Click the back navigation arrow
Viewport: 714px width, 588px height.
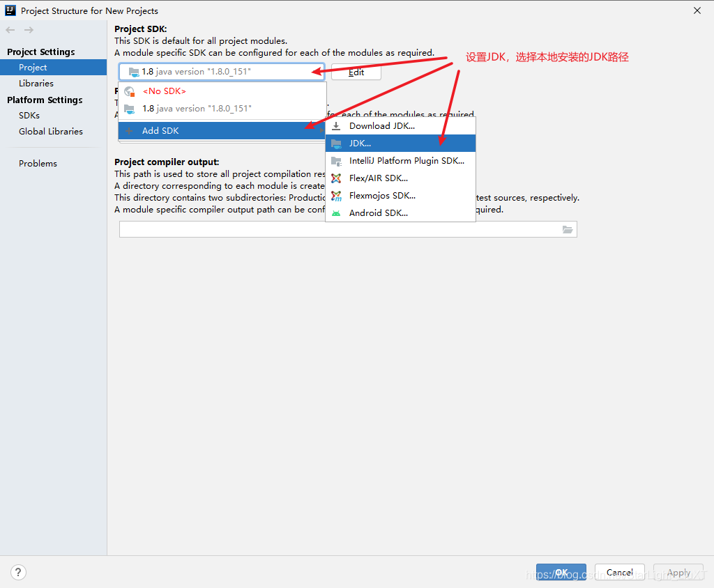tap(10, 30)
